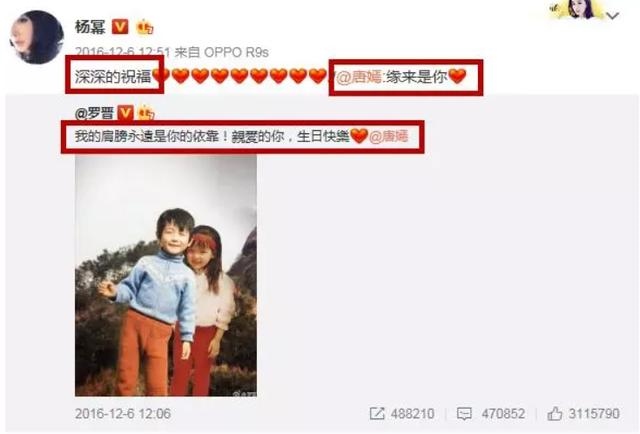Expand the post options chevron at top right

click(x=613, y=16)
